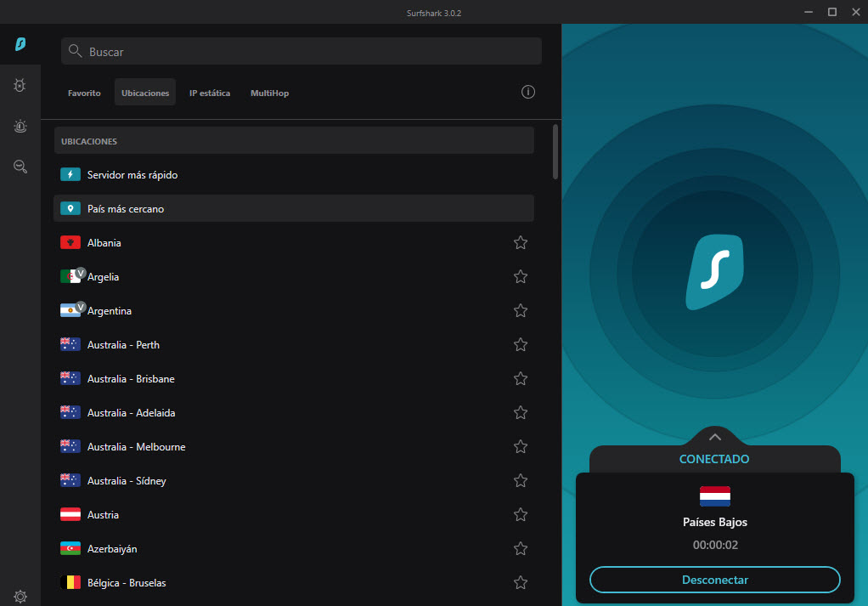This screenshot has width=868, height=606.
Task: Click the large Surfshark logo in center
Action: (x=714, y=272)
